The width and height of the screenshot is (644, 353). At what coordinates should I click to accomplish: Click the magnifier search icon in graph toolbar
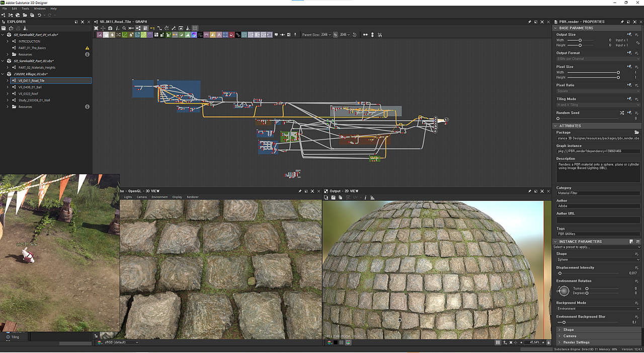pyautogui.click(x=124, y=28)
